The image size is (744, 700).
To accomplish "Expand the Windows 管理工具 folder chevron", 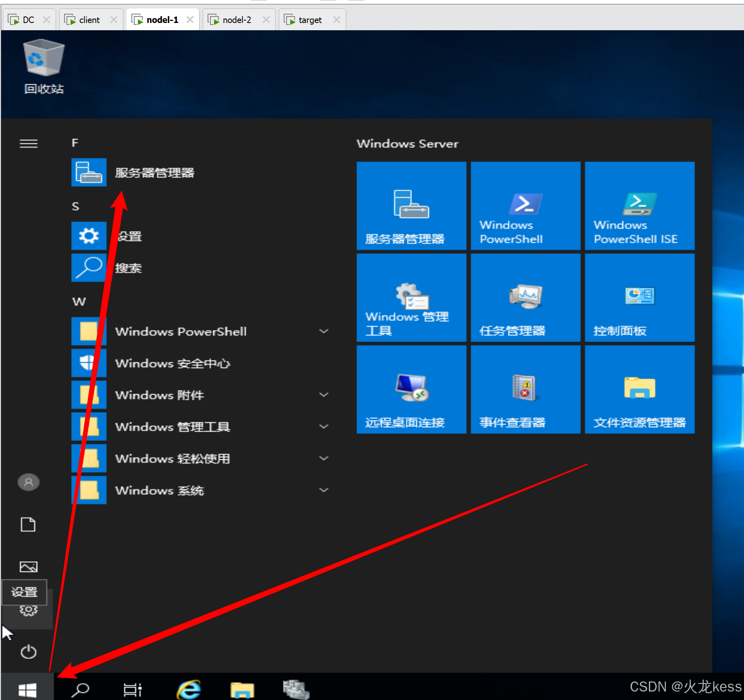I will point(324,426).
